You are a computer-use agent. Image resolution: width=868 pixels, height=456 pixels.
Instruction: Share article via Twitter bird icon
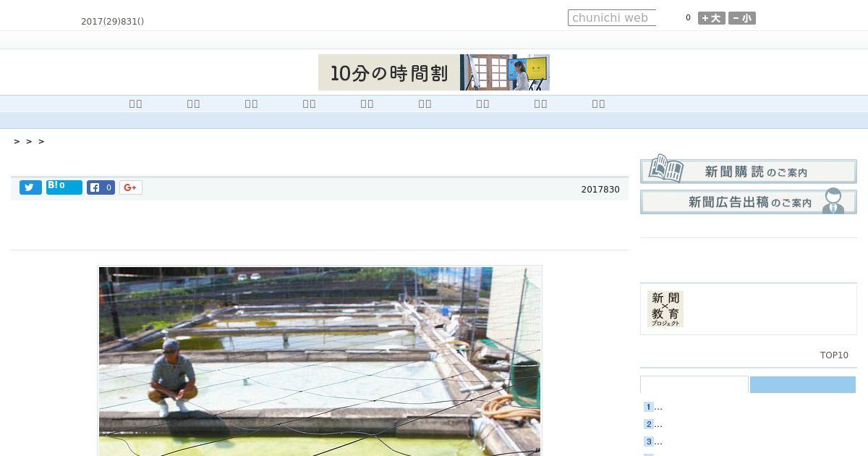pyautogui.click(x=30, y=187)
